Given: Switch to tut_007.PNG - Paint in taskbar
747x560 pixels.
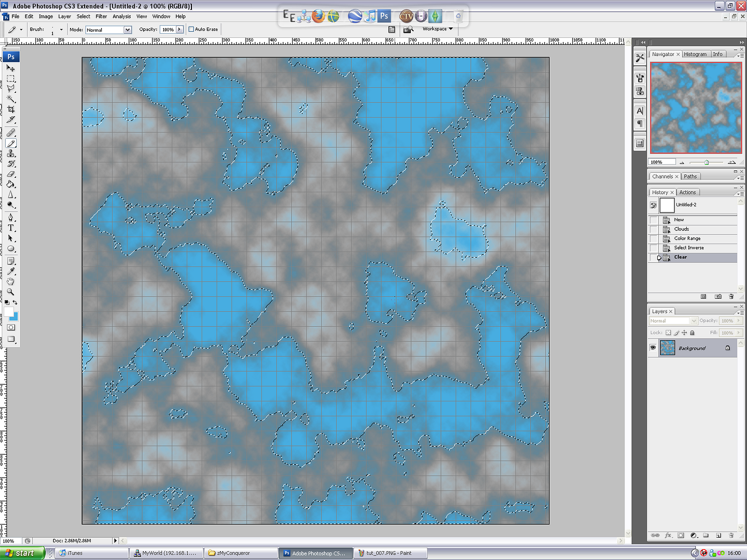Looking at the screenshot, I should tap(391, 553).
